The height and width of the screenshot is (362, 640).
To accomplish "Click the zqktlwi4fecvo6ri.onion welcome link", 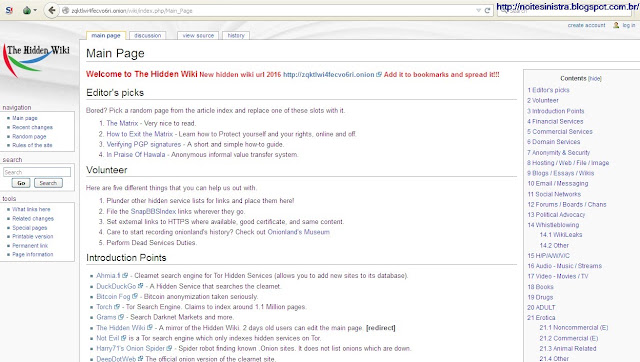I will point(329,75).
